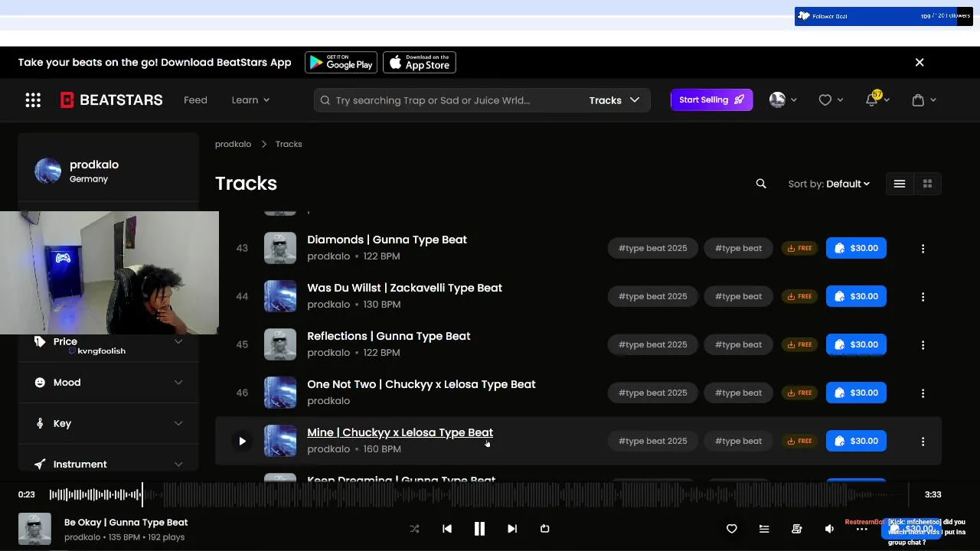The image size is (980, 551).
Task: Open the shopping bag cart
Action: [x=923, y=100]
